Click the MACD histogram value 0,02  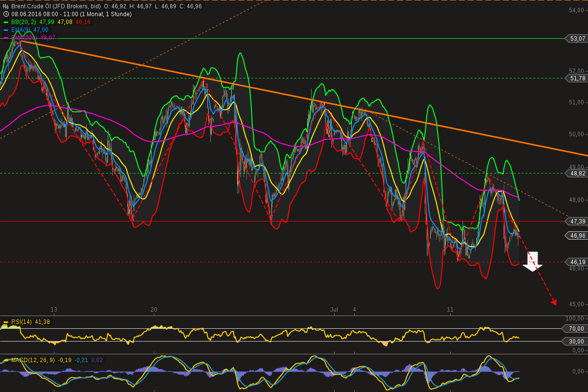97,360
